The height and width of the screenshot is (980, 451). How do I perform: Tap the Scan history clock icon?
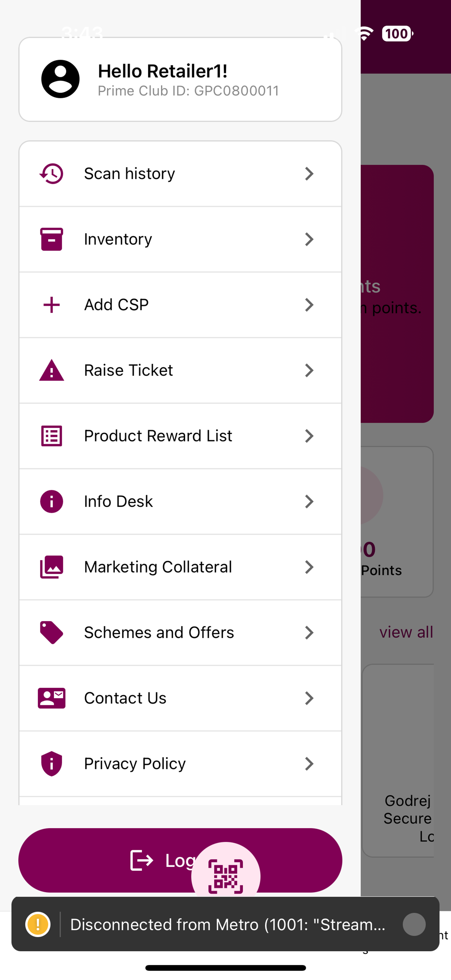(x=51, y=174)
